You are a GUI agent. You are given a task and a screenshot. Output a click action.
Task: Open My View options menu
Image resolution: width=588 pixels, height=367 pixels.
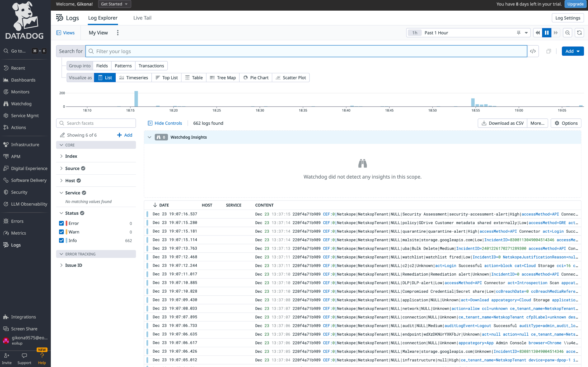click(118, 33)
